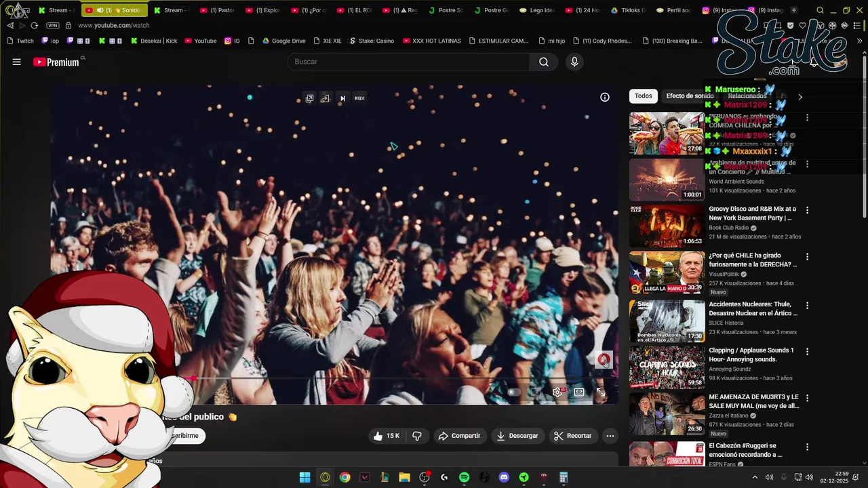The width and height of the screenshot is (868, 488).
Task: Open options menu for ¿Por qué CHILE video
Action: coord(807,257)
